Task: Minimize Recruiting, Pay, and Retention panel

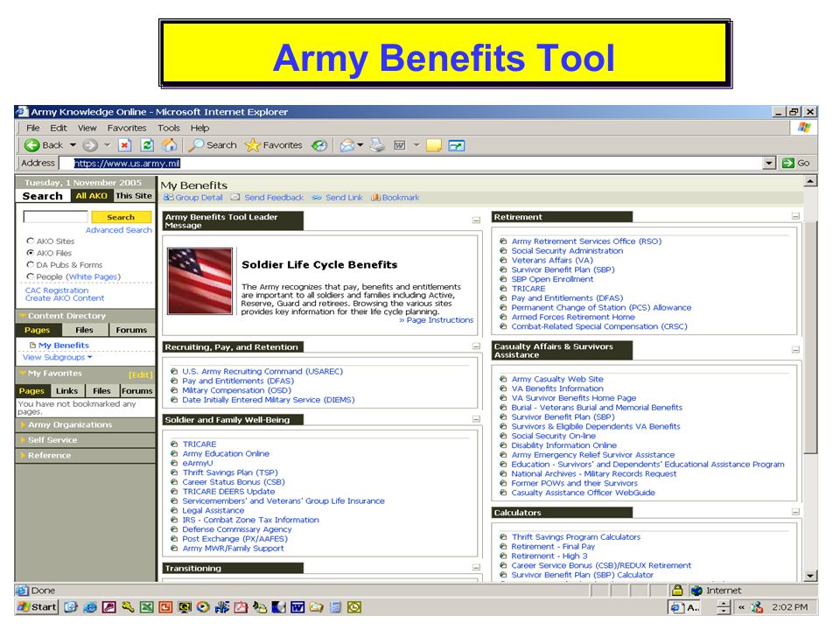Action: tap(476, 346)
